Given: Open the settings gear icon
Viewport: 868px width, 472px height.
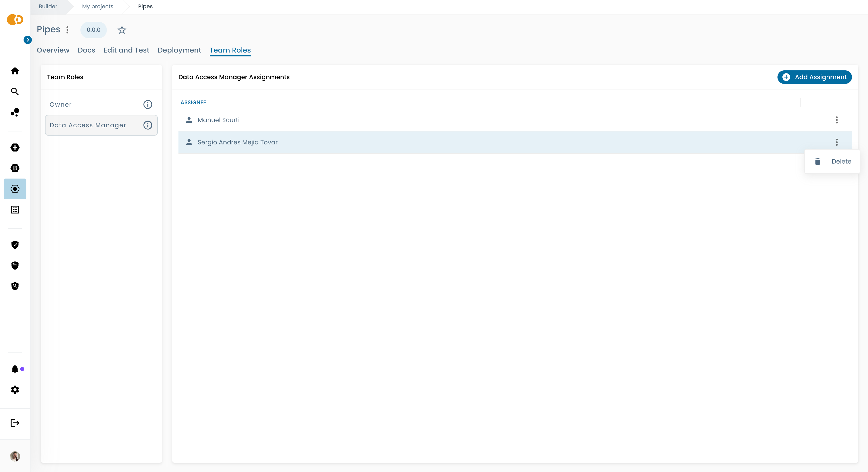Looking at the screenshot, I should (15, 390).
